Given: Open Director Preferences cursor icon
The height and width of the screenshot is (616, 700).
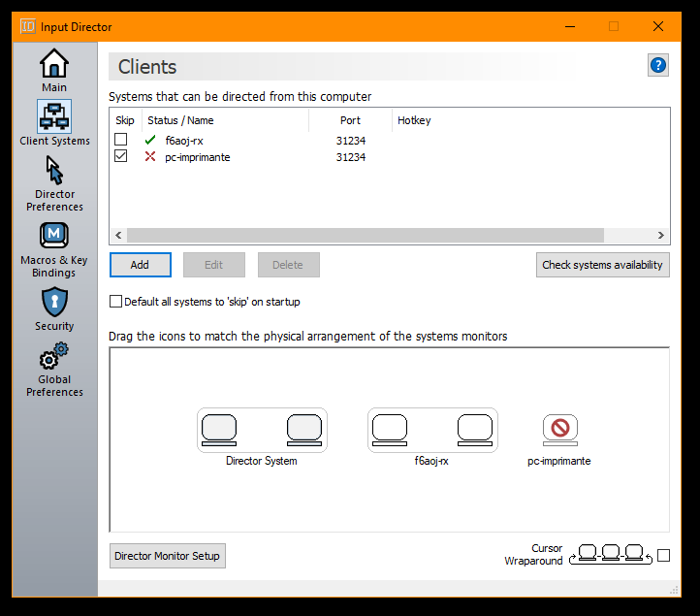Looking at the screenshot, I should 54,170.
